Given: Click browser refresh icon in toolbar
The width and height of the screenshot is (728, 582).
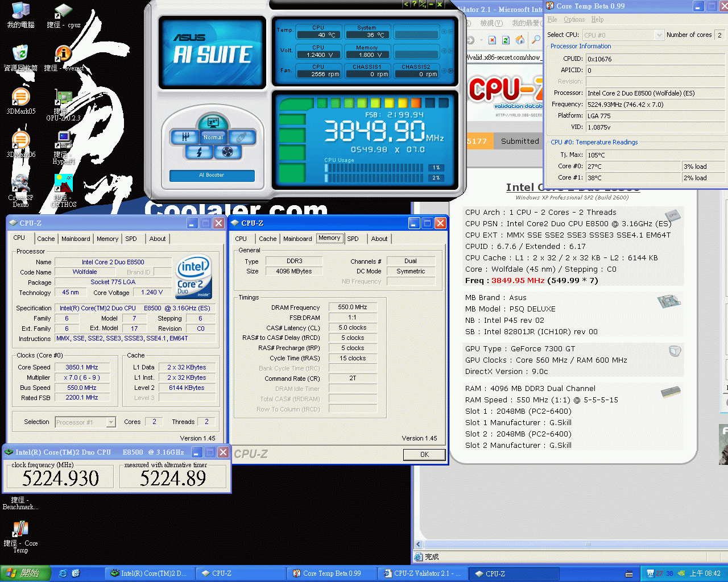Looking at the screenshot, I should [506, 40].
